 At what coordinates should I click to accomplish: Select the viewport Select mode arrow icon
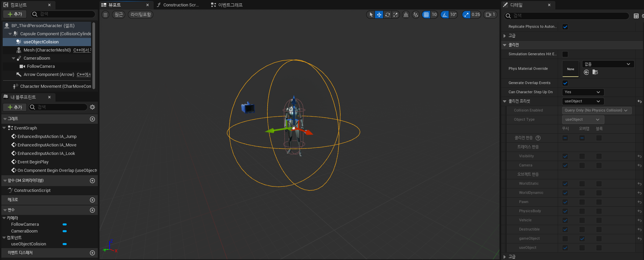[371, 15]
